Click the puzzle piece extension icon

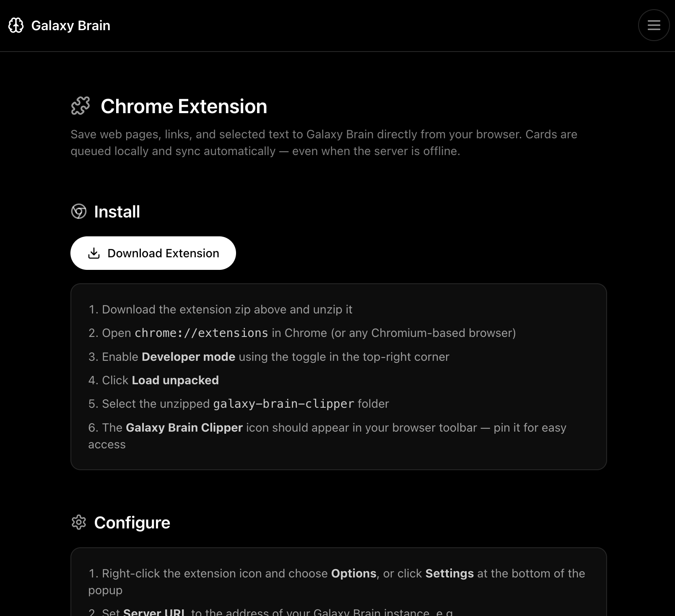point(80,106)
